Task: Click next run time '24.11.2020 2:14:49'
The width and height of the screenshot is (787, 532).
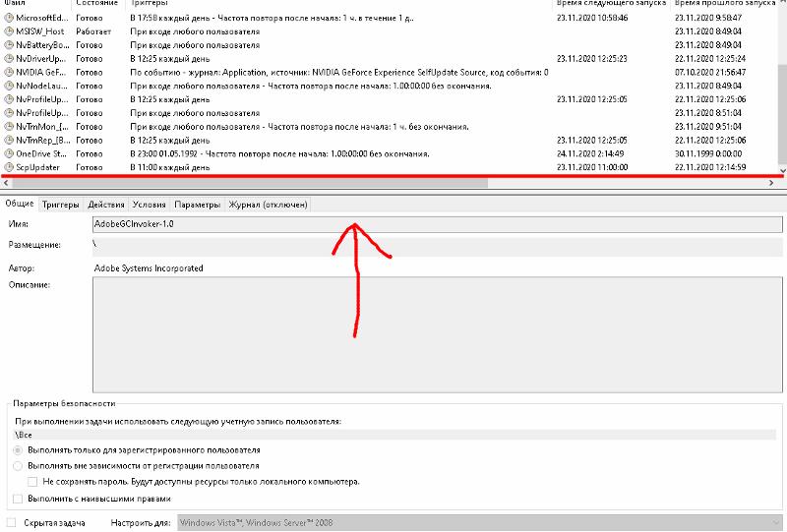Action: 590,153
